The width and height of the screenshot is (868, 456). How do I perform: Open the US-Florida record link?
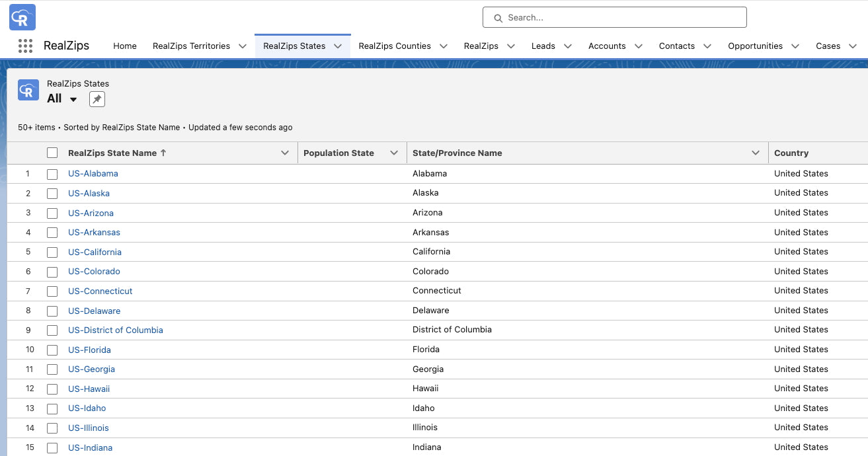coord(89,350)
